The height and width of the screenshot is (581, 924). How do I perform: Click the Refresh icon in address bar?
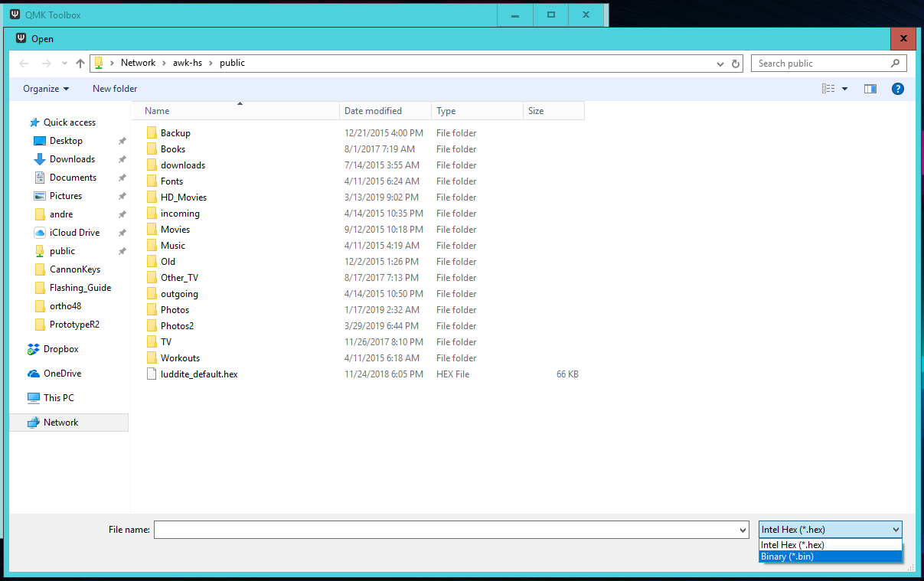pos(736,64)
